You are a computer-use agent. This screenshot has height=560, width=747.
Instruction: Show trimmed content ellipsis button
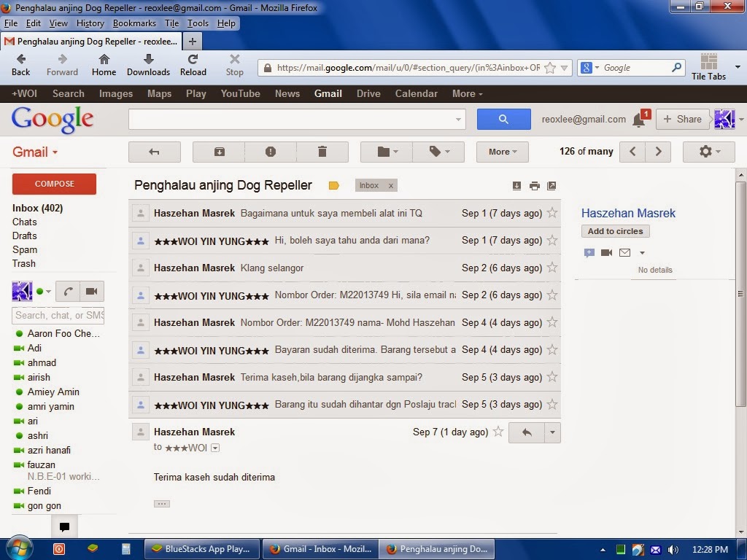coord(161,503)
